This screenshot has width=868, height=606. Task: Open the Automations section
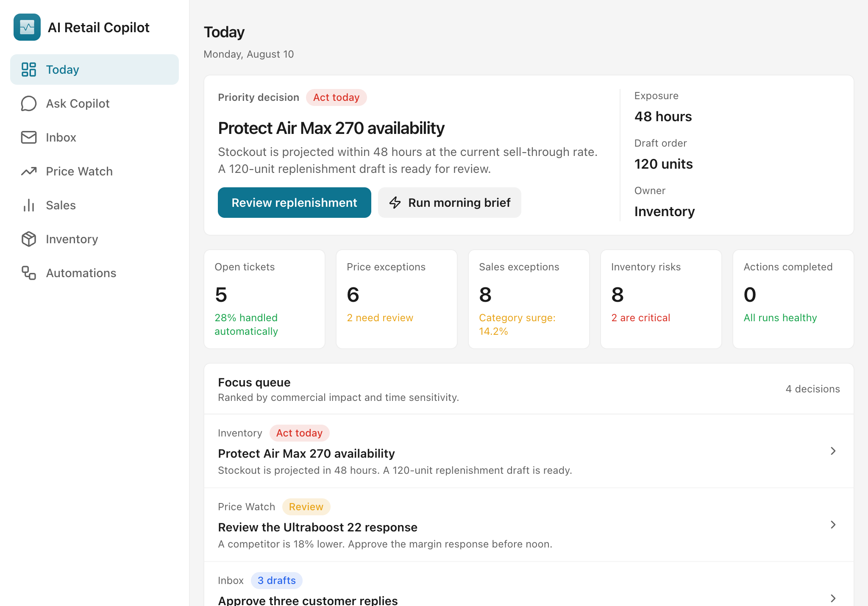[95, 273]
